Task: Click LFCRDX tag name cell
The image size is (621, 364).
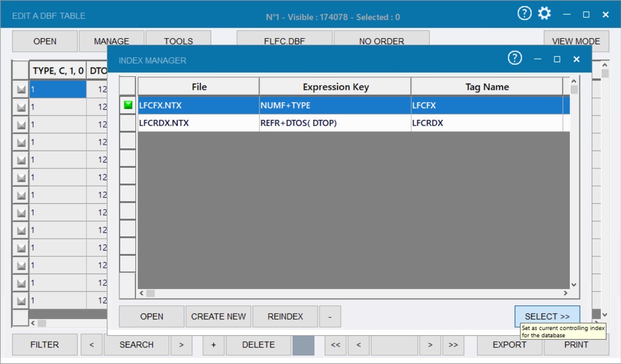Action: tap(487, 123)
